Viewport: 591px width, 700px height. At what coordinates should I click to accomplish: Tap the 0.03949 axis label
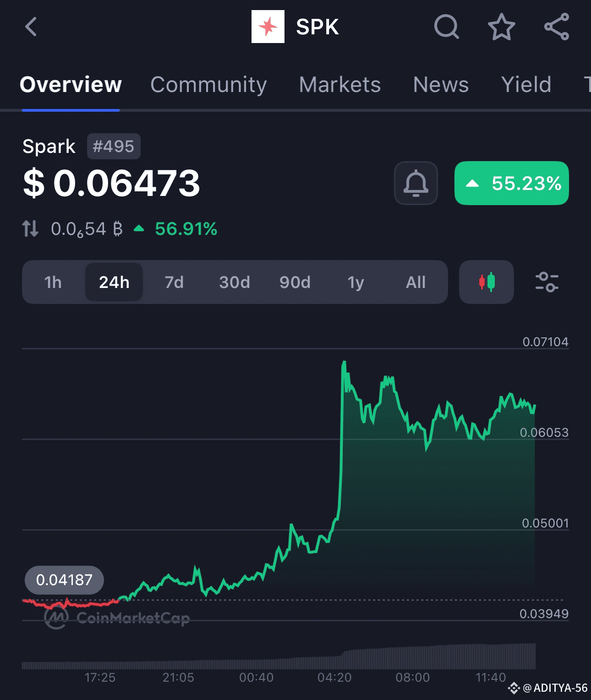(544, 613)
